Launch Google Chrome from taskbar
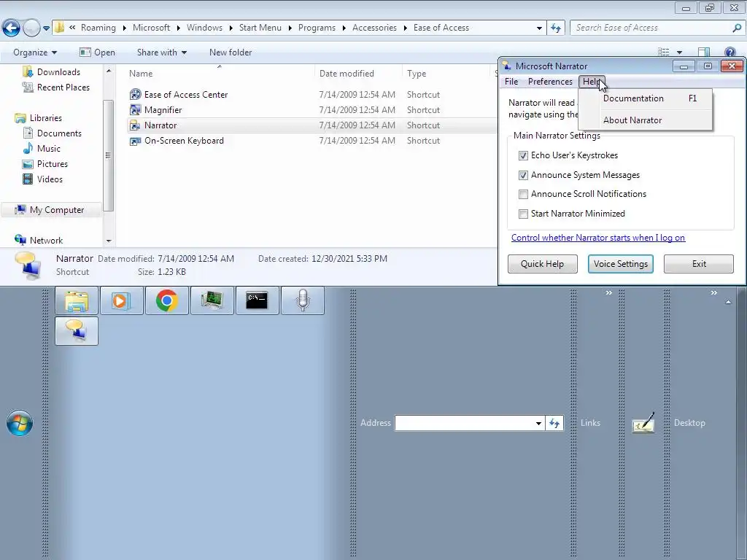The image size is (747, 560). 167,300
